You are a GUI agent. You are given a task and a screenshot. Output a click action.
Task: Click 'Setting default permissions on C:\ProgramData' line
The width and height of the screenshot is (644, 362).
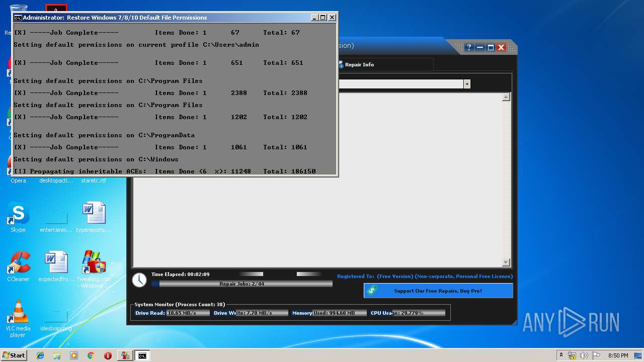104,135
